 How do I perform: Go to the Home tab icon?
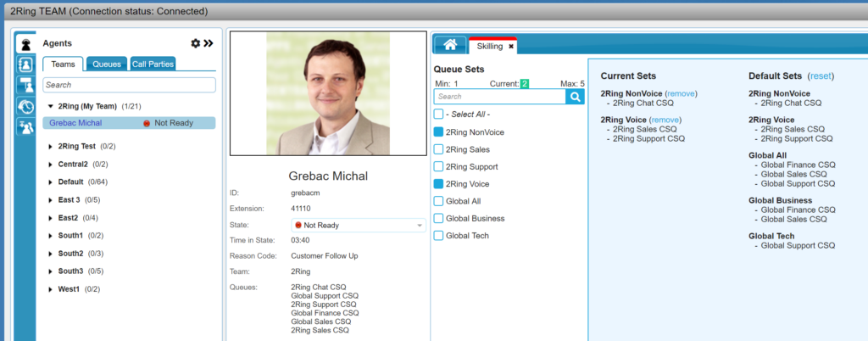click(450, 46)
